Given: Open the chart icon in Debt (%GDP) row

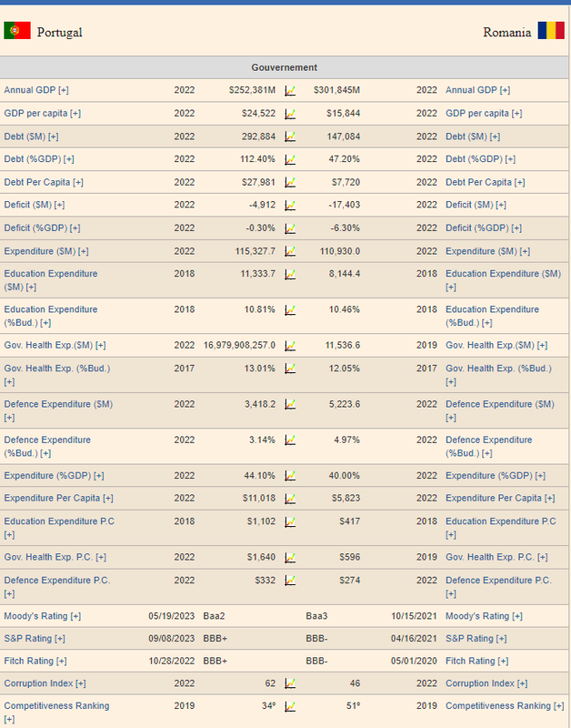Looking at the screenshot, I should point(290,159).
